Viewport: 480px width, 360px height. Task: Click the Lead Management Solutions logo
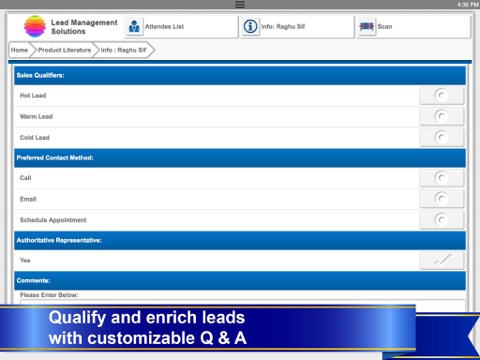tap(35, 26)
